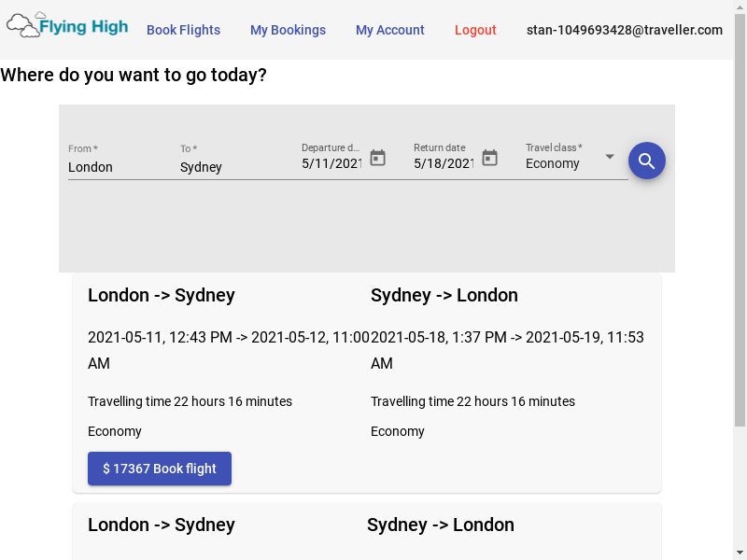Screen dimensions: 747x560
Task: Open the departure date calendar picker
Action: pos(378,158)
